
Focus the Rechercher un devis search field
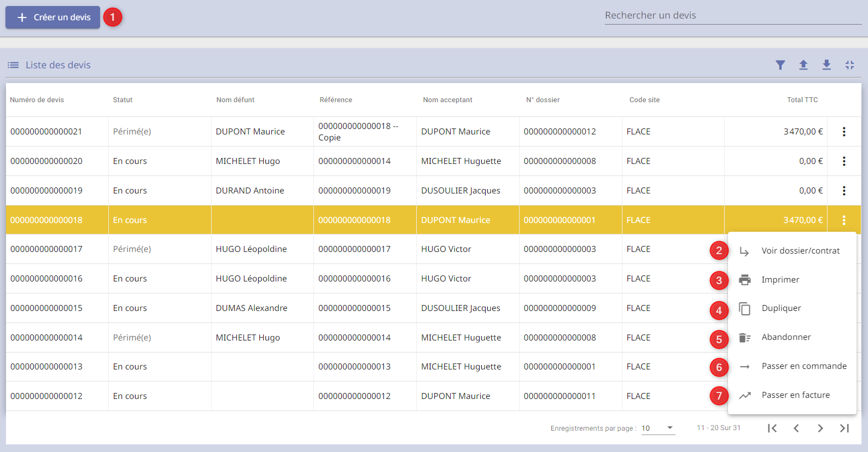click(733, 15)
